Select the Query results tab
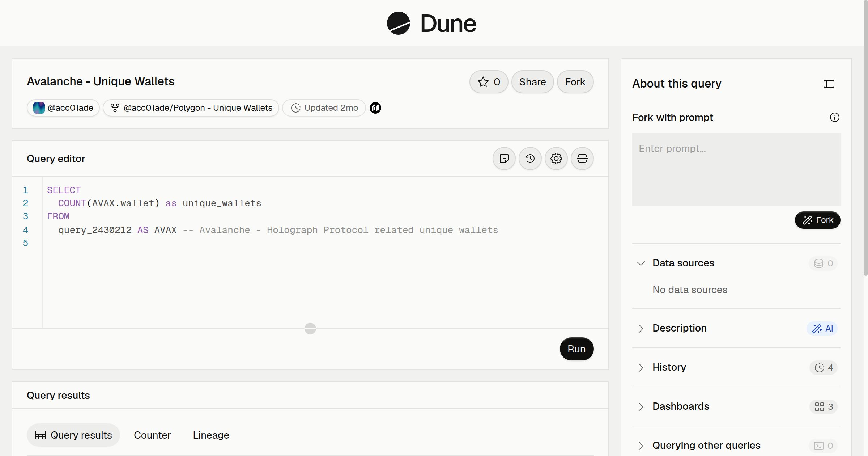This screenshot has height=456, width=868. (x=73, y=435)
